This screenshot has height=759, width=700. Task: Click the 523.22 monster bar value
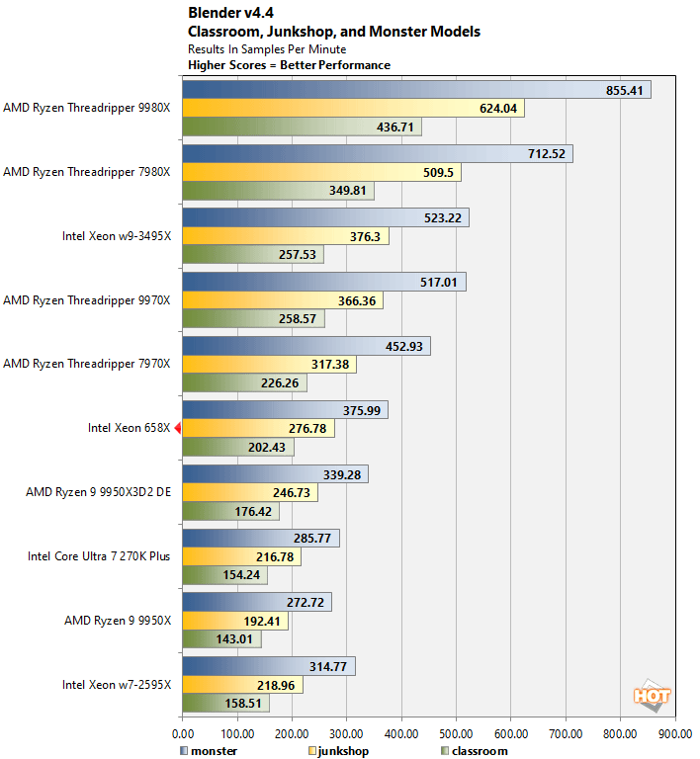(443, 218)
